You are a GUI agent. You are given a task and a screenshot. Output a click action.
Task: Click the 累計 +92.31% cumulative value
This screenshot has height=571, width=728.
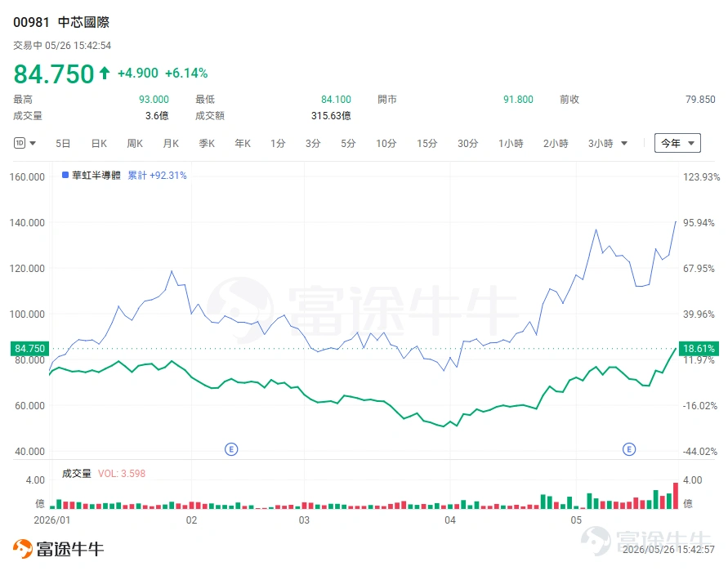coord(157,175)
